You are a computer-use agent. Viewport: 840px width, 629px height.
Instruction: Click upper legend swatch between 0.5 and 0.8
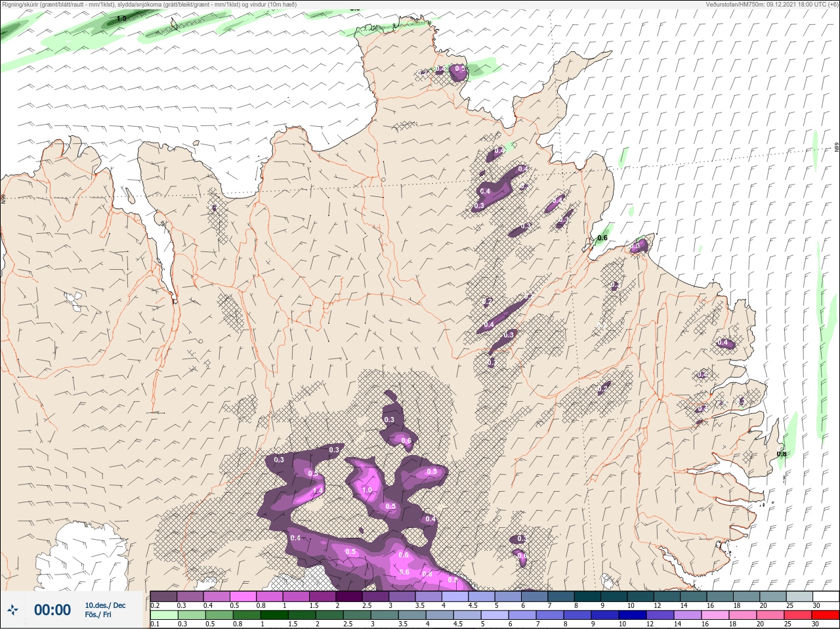click(x=243, y=596)
